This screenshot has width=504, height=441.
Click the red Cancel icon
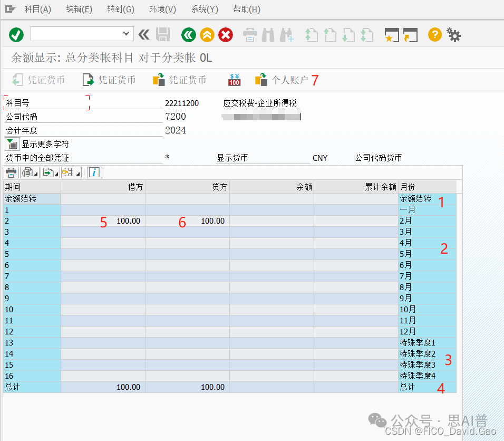click(x=225, y=35)
